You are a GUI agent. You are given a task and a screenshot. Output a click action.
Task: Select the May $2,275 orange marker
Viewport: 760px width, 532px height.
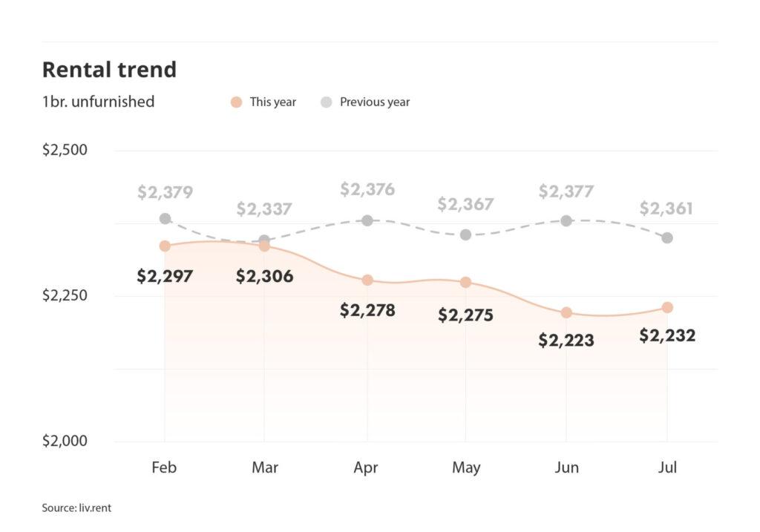(x=465, y=282)
